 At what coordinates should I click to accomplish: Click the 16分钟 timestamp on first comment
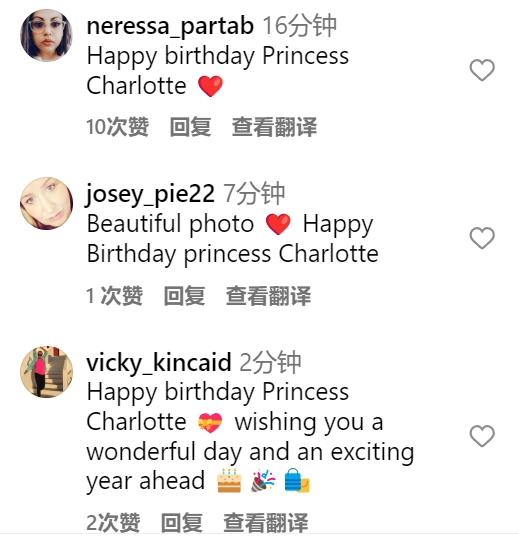(300, 25)
